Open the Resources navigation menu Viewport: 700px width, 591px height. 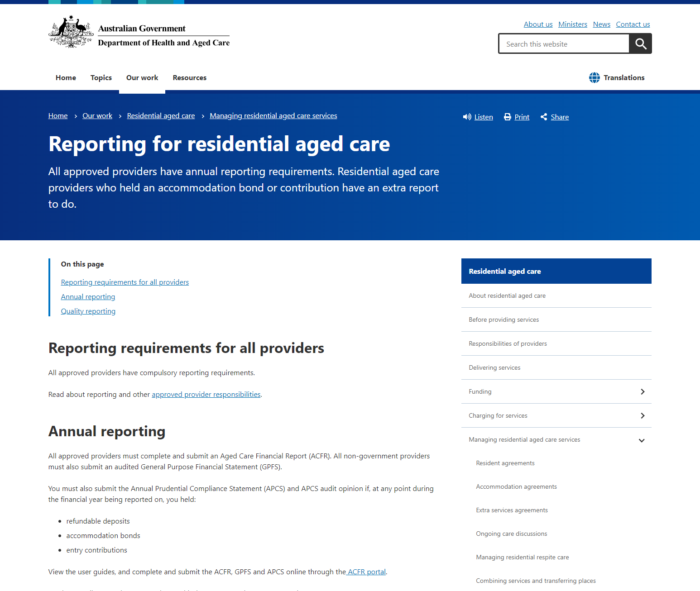tap(189, 77)
